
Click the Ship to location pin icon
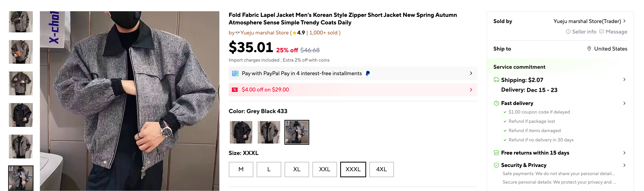[x=589, y=49]
